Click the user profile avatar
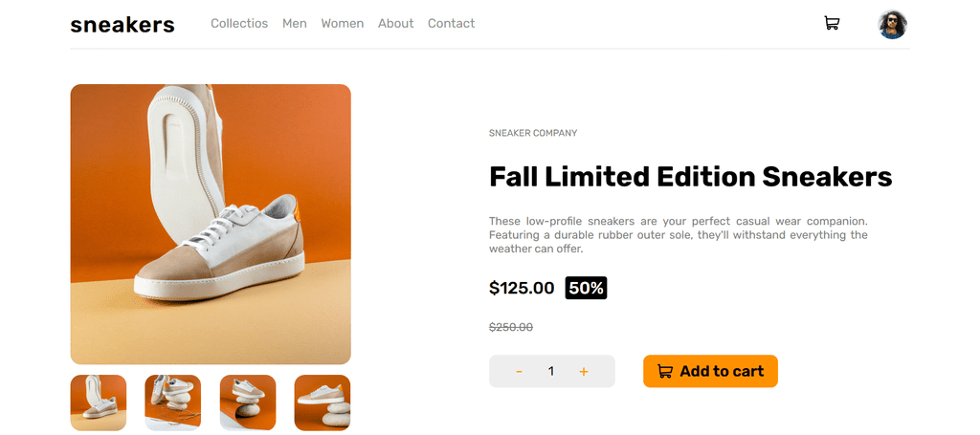Image resolution: width=980 pixels, height=435 pixels. pyautogui.click(x=893, y=24)
